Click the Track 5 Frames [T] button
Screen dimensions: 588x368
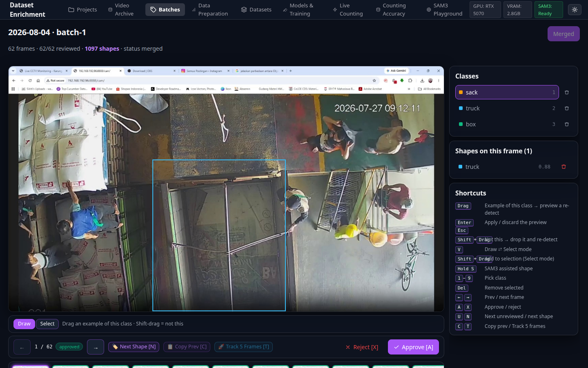[243, 347]
